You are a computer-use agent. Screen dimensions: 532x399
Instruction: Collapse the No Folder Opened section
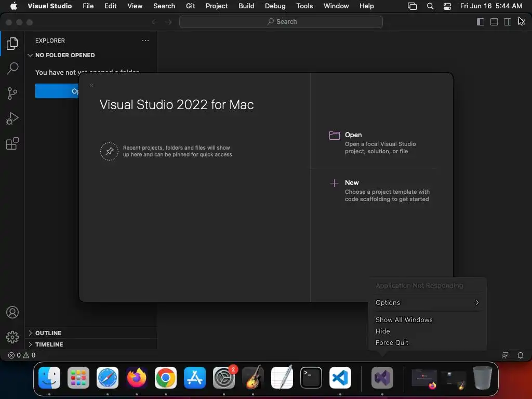click(x=30, y=55)
